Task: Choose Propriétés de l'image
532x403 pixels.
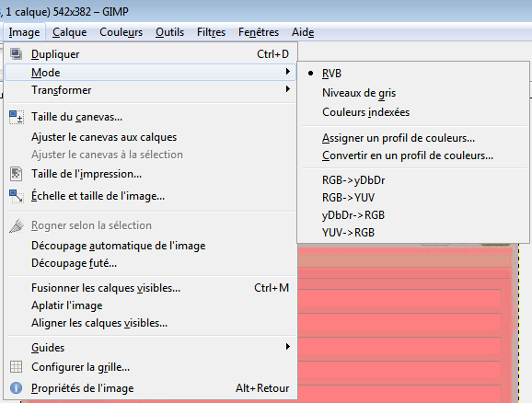Action: click(151, 388)
